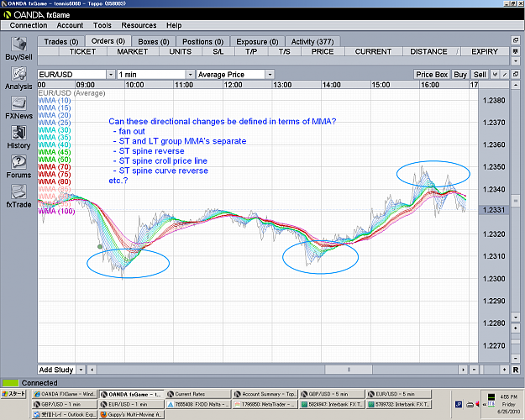525x420 pixels.
Task: Switch to the Positions (0) tab
Action: (203, 41)
